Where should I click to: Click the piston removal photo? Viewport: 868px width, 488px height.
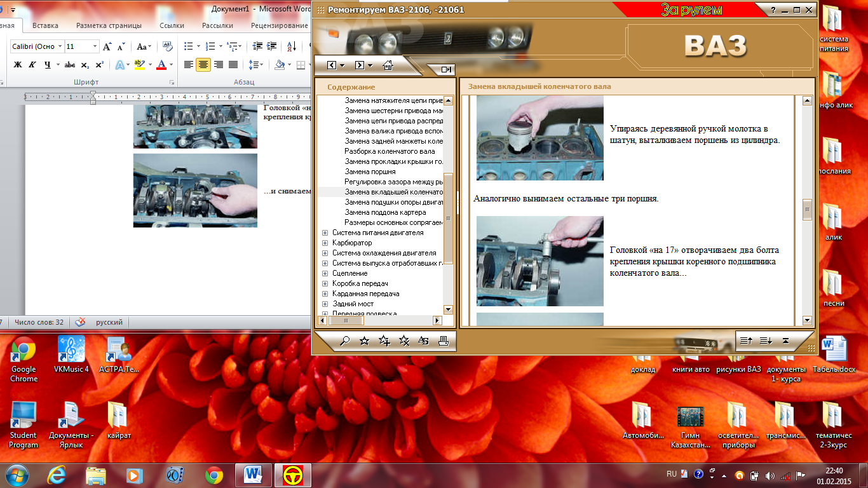(x=540, y=139)
